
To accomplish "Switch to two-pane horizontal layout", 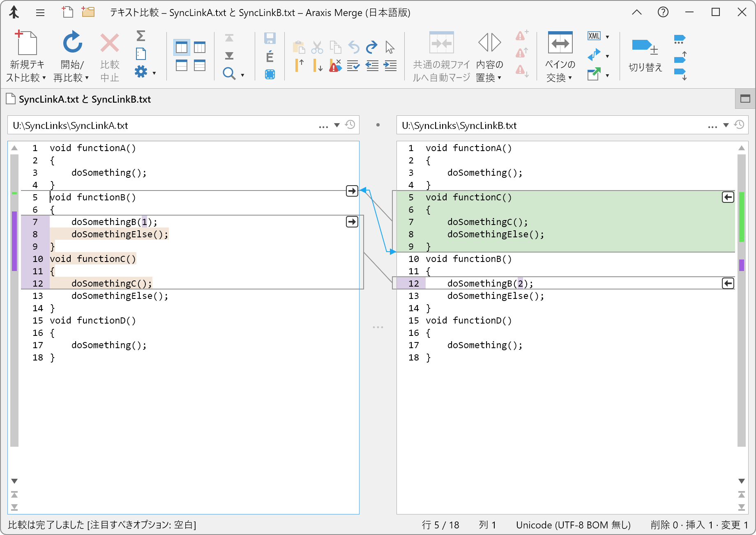I will (x=181, y=66).
